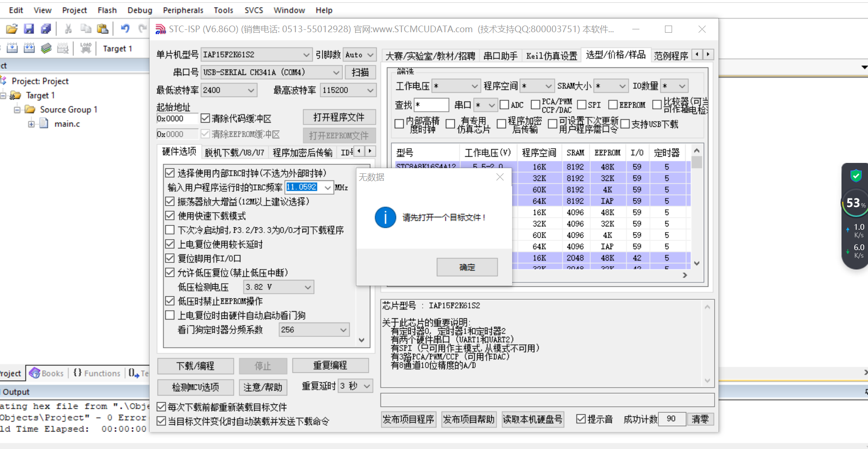This screenshot has height=449, width=868.
Task: Toggle 允许低压复位 checkbox
Action: pyautogui.click(x=170, y=273)
